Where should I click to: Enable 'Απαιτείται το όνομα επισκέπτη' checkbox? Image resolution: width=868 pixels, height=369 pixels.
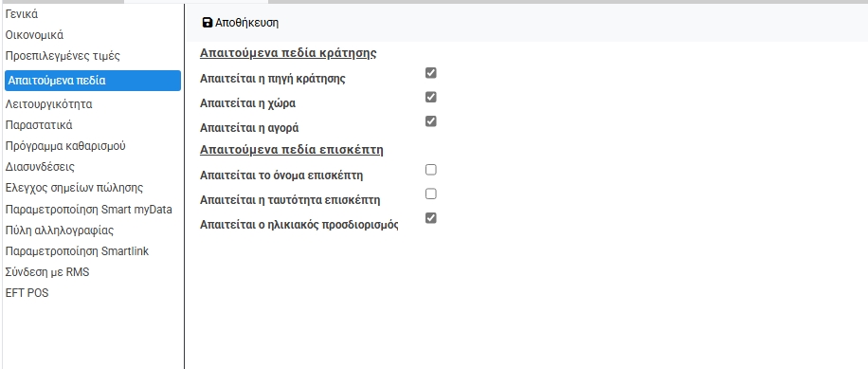430,170
